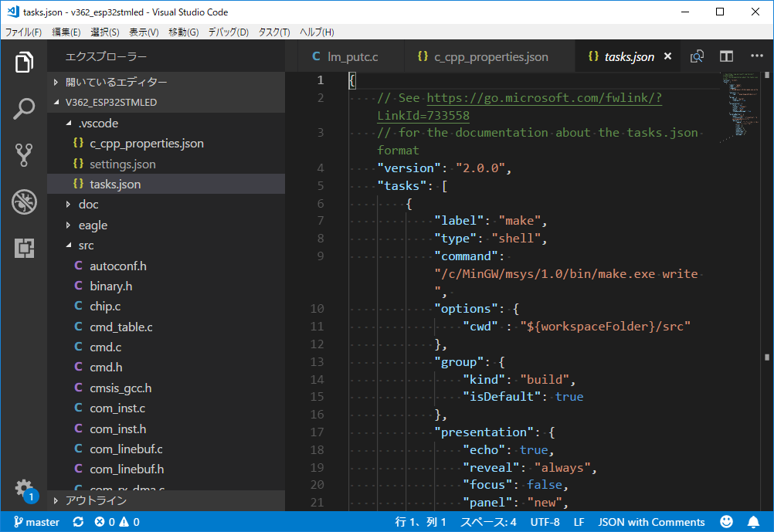Open the notifications bell in status bar
The height and width of the screenshot is (532, 774).
pos(753,522)
